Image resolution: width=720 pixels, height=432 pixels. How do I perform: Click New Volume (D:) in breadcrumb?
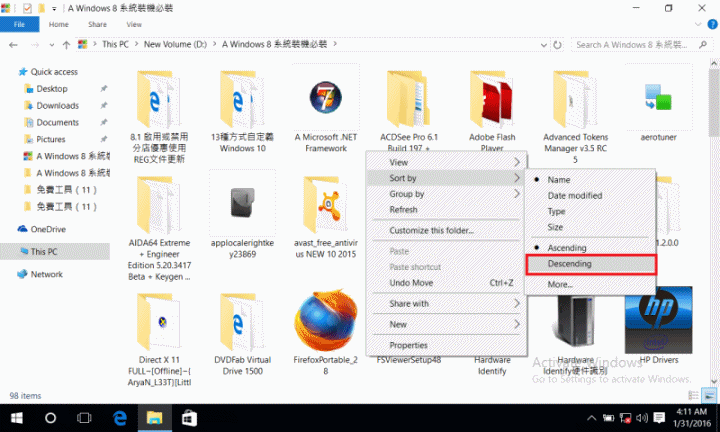point(175,45)
